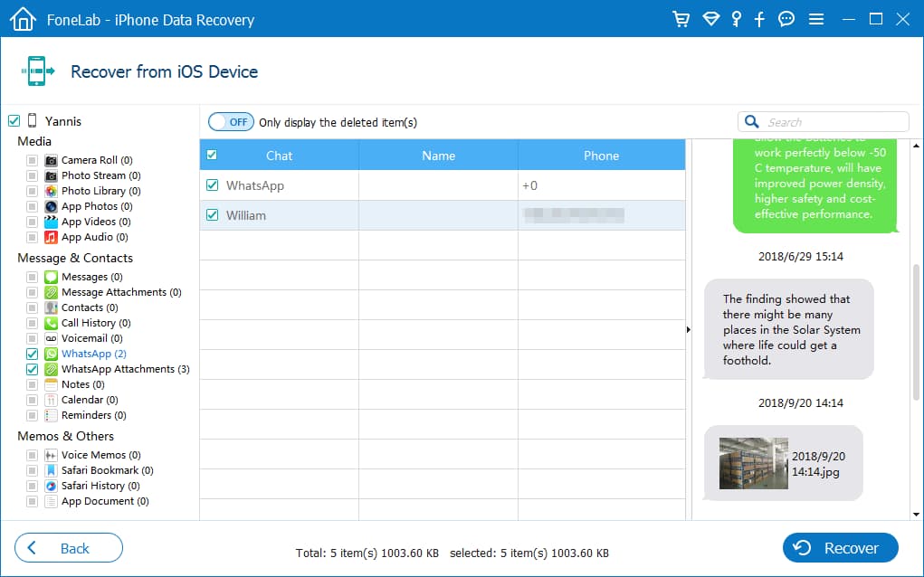Click the Home icon in title bar
Viewport: 924px width, 577px height.
coord(23,18)
